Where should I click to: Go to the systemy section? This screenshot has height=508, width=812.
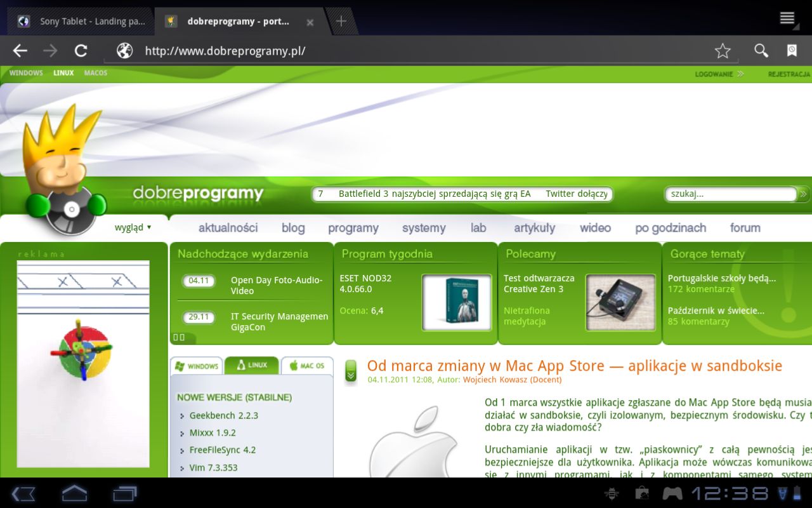[424, 228]
